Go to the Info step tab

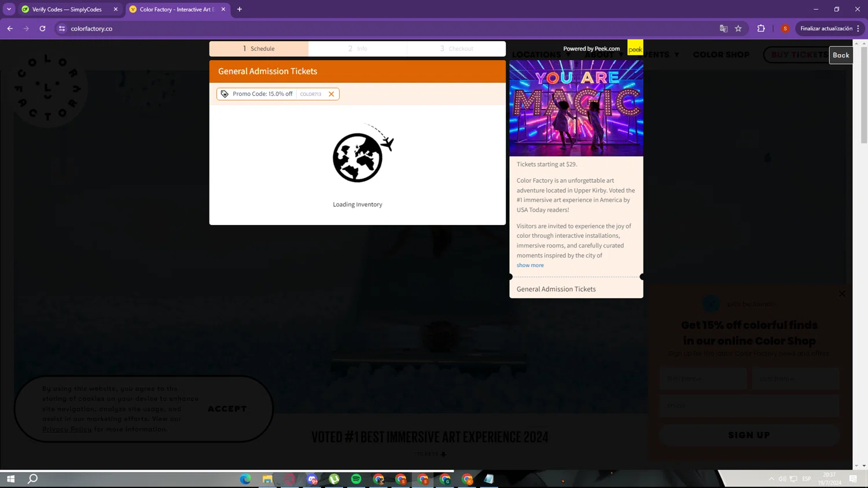tap(358, 49)
